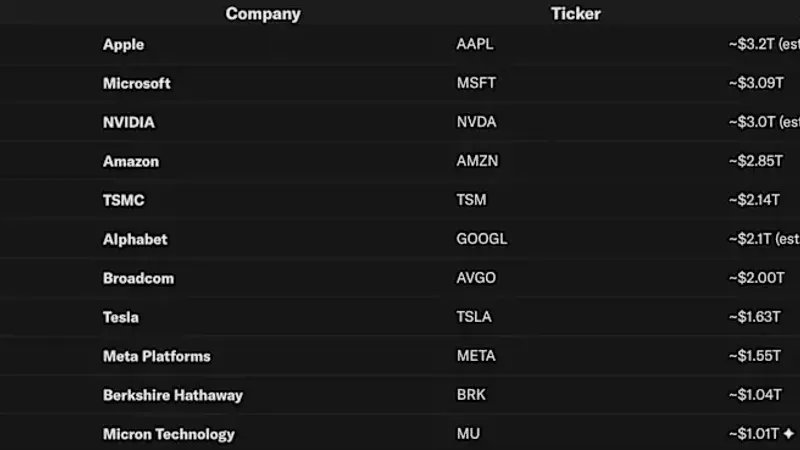Select the AVGO ticker cell
The width and height of the screenshot is (800, 450).
click(x=476, y=278)
